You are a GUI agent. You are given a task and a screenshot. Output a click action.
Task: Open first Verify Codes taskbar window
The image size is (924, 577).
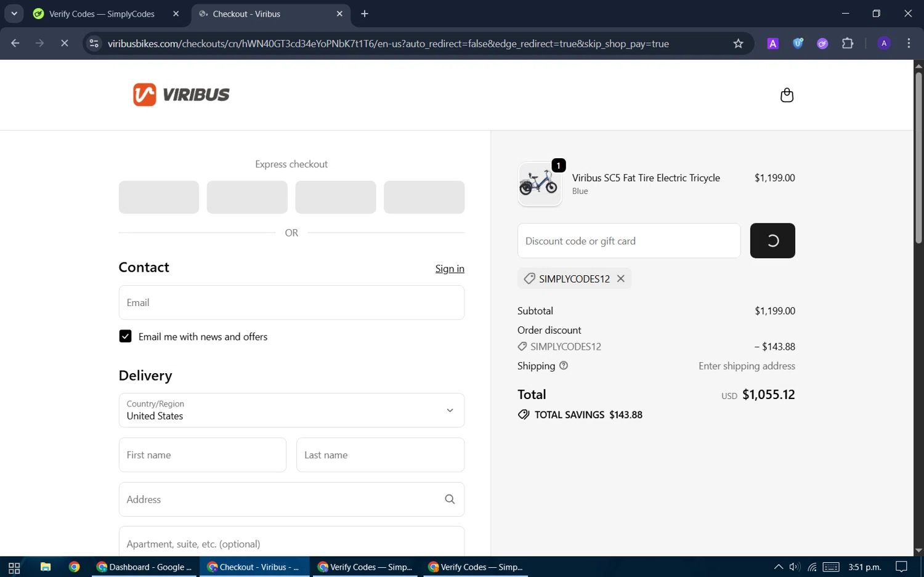coord(365,567)
